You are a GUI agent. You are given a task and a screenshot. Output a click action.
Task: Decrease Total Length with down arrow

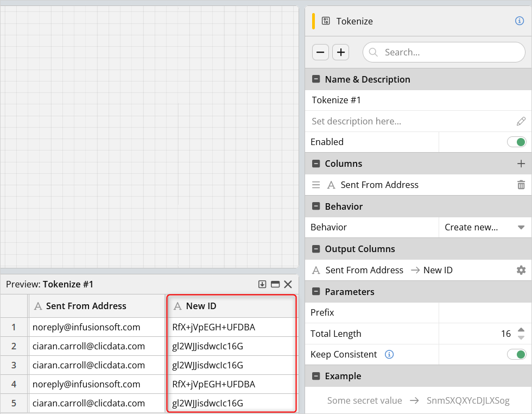tap(521, 337)
